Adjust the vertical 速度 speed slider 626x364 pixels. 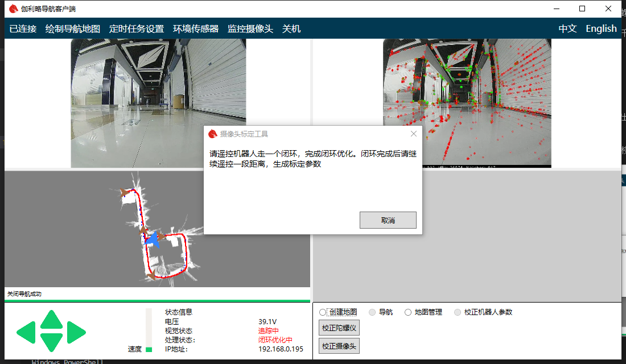pyautogui.click(x=149, y=331)
